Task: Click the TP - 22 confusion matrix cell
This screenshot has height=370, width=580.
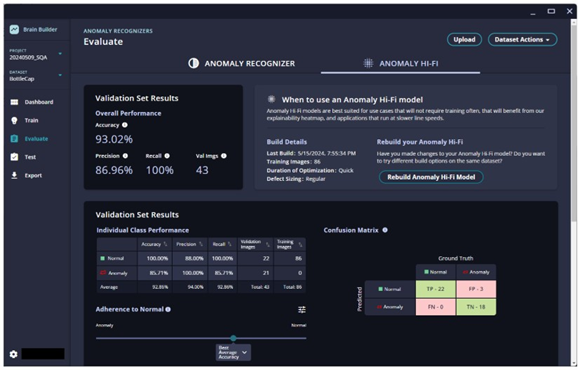Action: (x=436, y=289)
